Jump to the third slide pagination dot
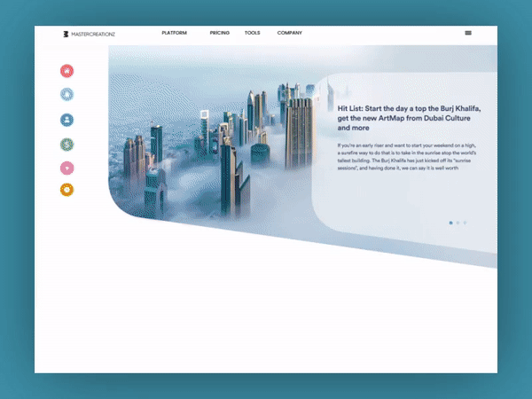532x399 pixels. click(465, 223)
